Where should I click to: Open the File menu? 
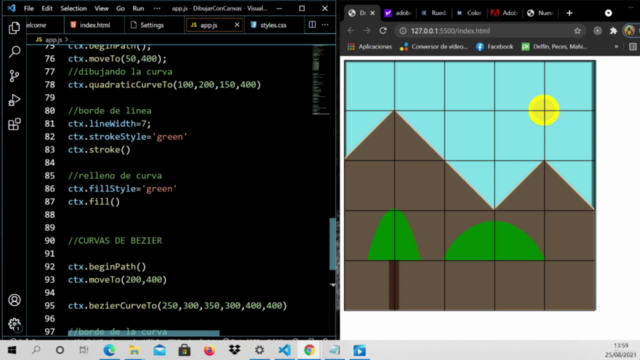[x=29, y=8]
